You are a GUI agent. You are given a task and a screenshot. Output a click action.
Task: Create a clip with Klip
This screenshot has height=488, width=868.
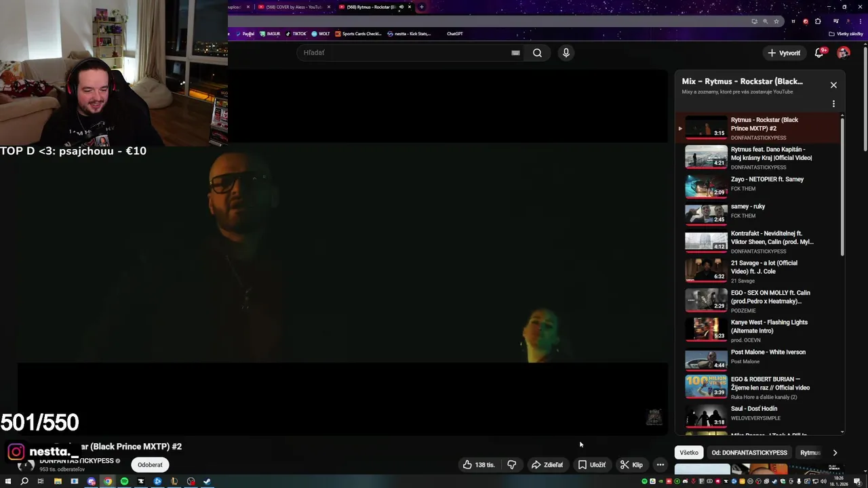point(631,465)
